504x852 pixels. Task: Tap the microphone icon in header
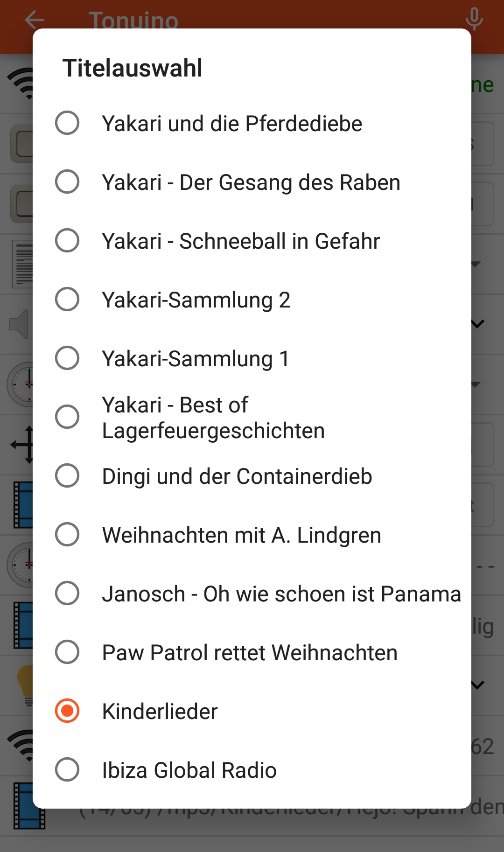pos(474,20)
